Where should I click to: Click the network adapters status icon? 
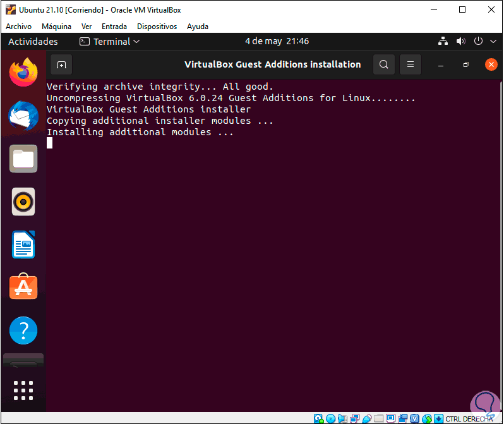click(x=355, y=418)
